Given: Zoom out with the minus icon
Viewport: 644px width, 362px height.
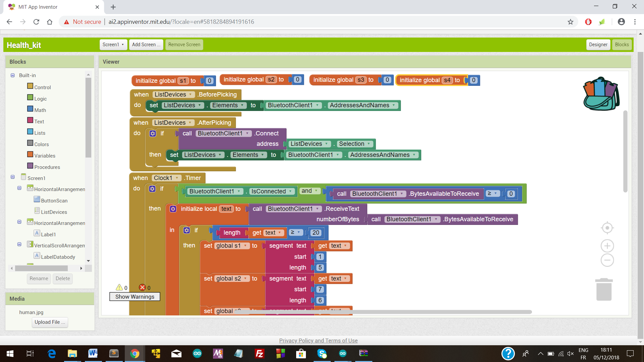Looking at the screenshot, I should coord(607,260).
